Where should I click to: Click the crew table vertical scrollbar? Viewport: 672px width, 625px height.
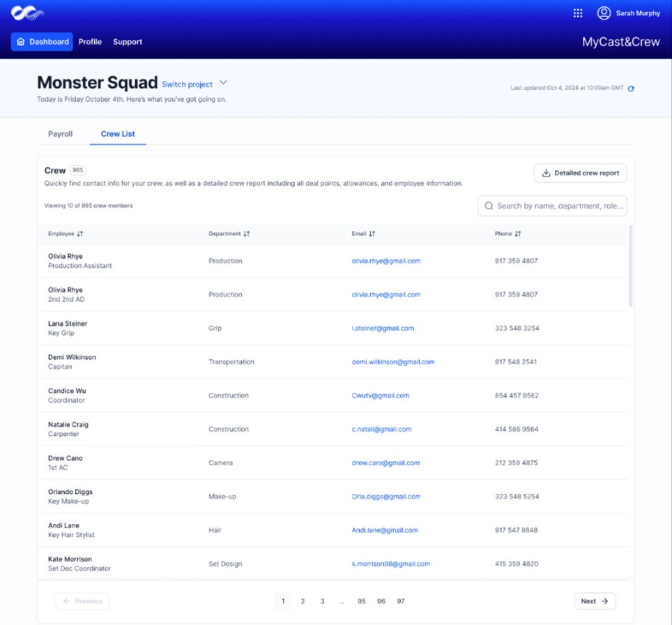pos(630,266)
